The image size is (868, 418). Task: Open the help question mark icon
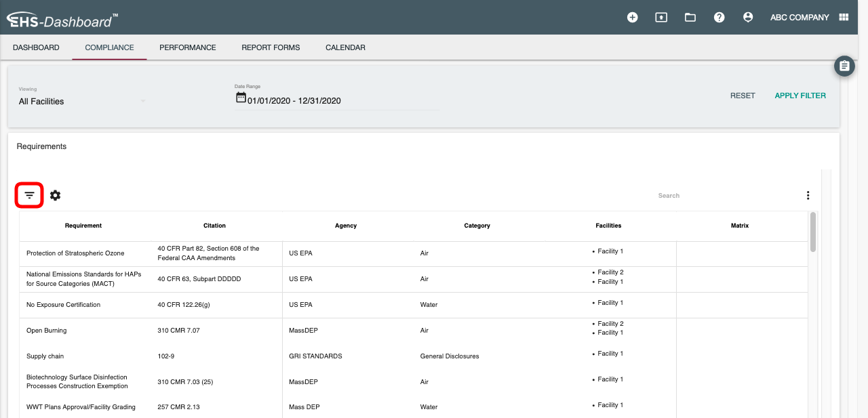pos(719,18)
